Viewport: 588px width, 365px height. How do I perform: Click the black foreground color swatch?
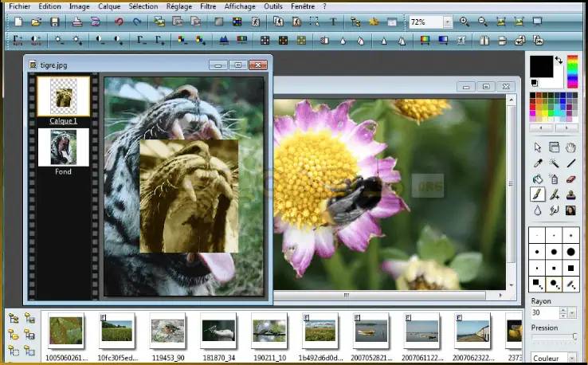(541, 66)
